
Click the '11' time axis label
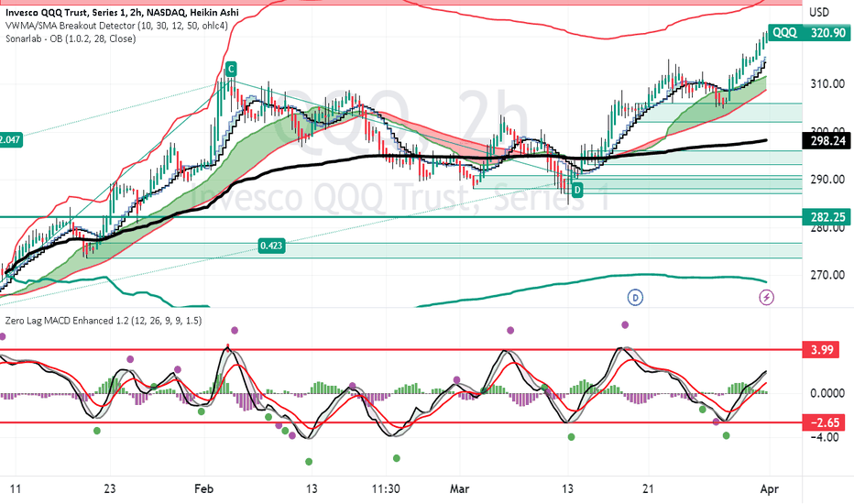coord(16,488)
